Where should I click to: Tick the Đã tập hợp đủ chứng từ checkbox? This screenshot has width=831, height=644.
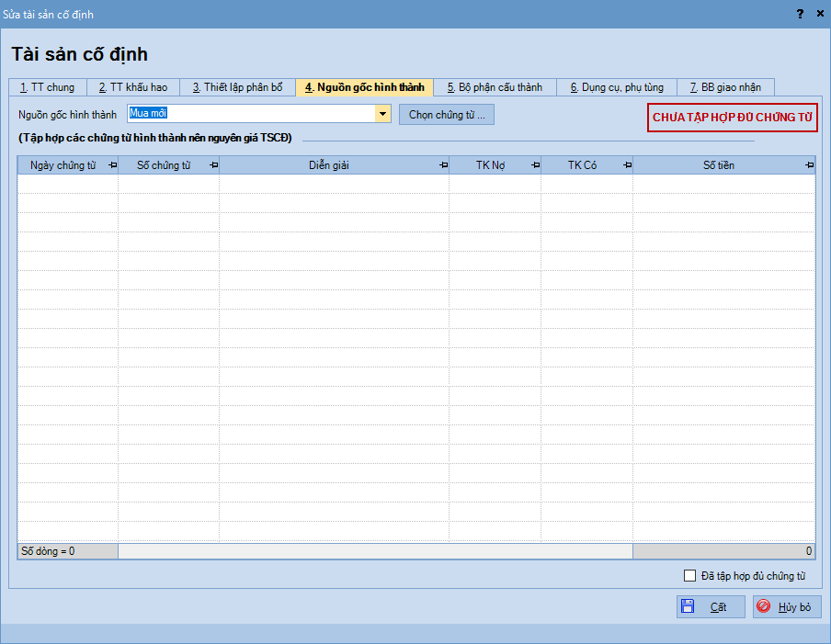point(690,576)
